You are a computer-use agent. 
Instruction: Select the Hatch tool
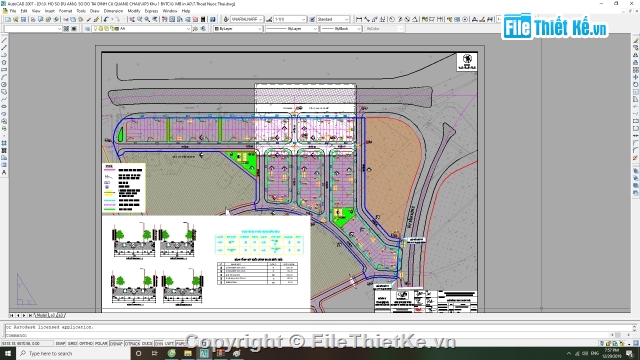click(x=4, y=143)
